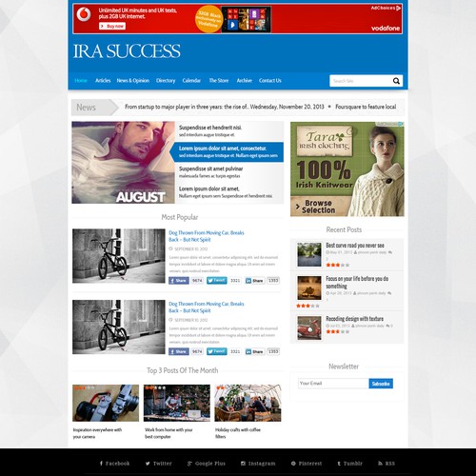Open 'Focus on your life before you do something'
This screenshot has width=476, height=476.
point(357,282)
